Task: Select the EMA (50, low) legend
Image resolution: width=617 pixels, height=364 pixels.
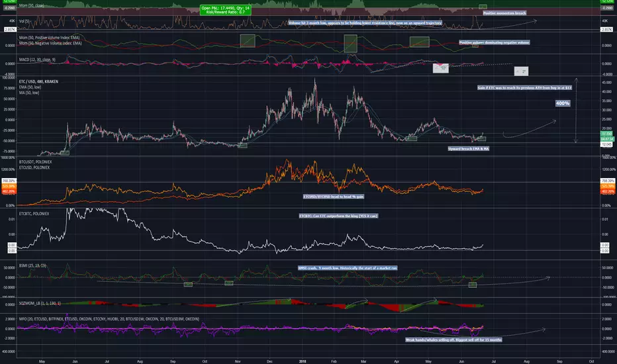Action: [x=30, y=87]
